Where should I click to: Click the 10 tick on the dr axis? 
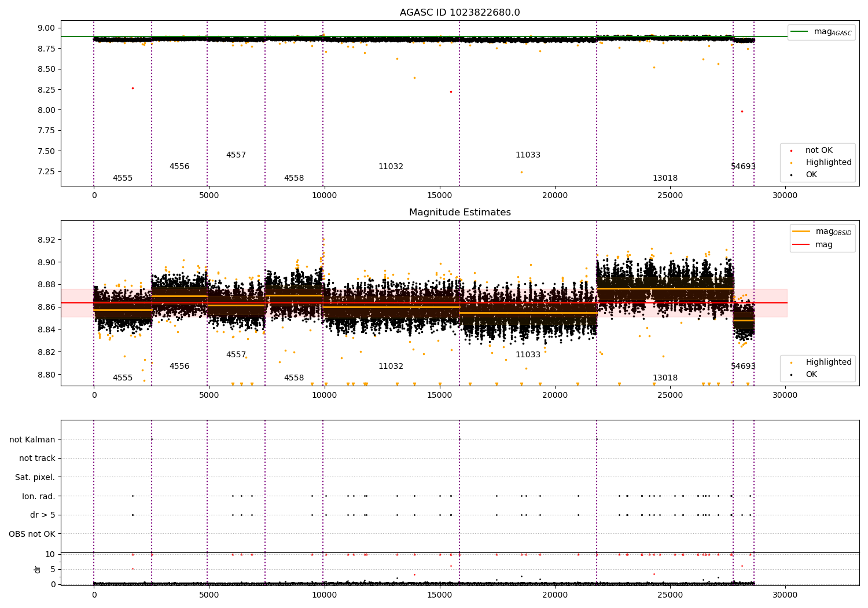tap(51, 554)
